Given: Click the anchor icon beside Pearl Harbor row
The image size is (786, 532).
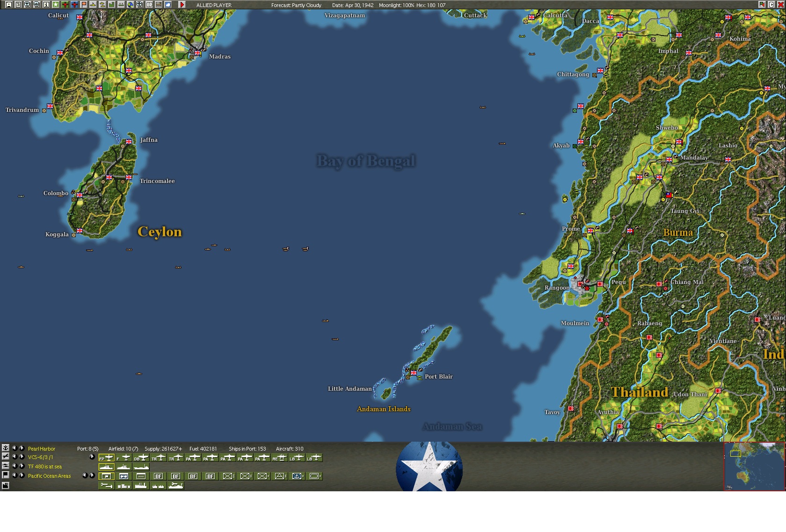Looking at the screenshot, I should point(6,448).
